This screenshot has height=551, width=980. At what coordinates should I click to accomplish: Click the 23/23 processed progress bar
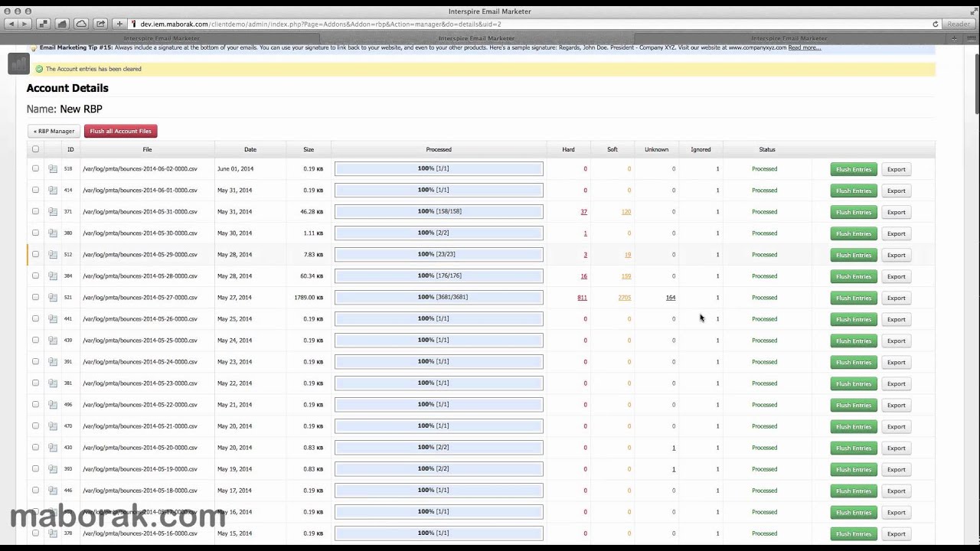point(439,254)
